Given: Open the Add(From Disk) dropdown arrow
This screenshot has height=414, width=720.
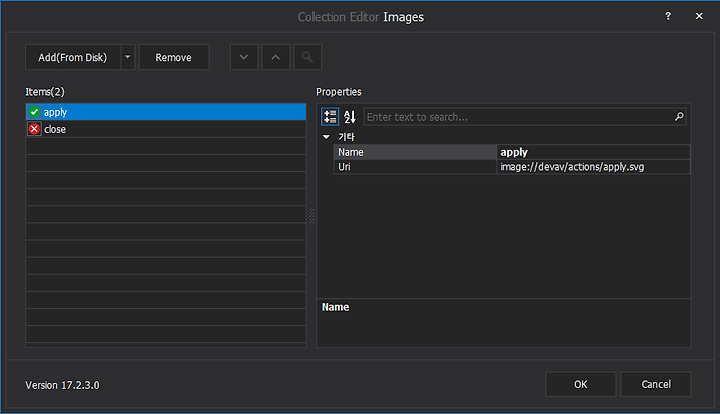Looking at the screenshot, I should [x=128, y=57].
